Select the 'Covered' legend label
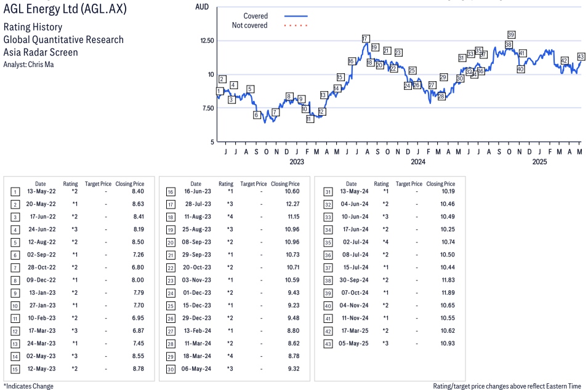 click(256, 16)
